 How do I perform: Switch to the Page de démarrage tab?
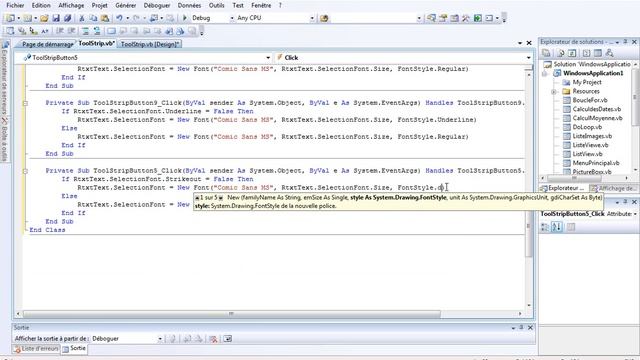[47, 44]
